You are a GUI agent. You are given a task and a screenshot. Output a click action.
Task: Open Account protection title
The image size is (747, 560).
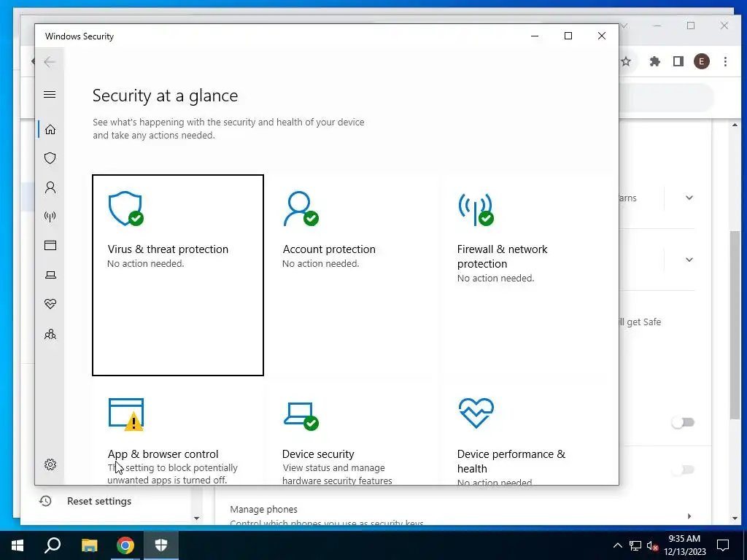coord(329,249)
